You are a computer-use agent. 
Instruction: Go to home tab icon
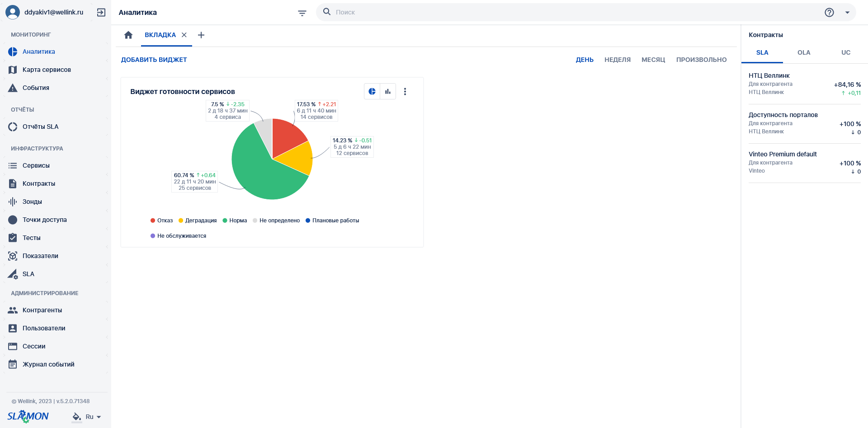coord(128,35)
